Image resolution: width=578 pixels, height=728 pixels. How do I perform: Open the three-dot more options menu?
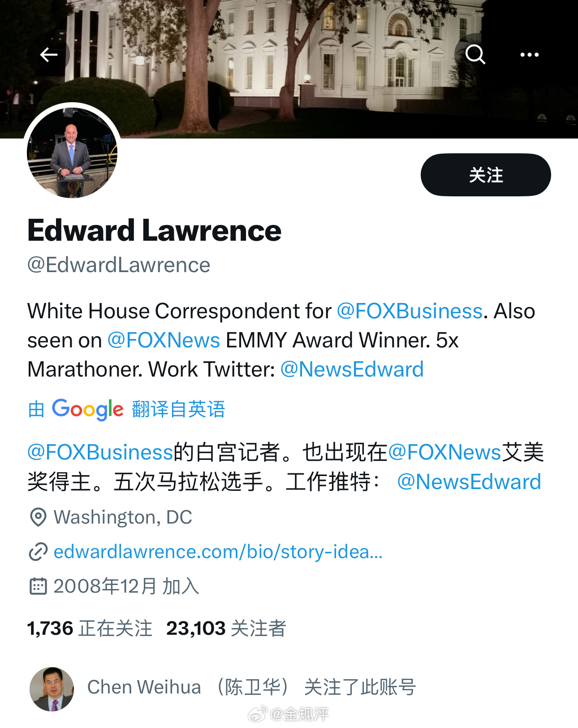point(529,55)
